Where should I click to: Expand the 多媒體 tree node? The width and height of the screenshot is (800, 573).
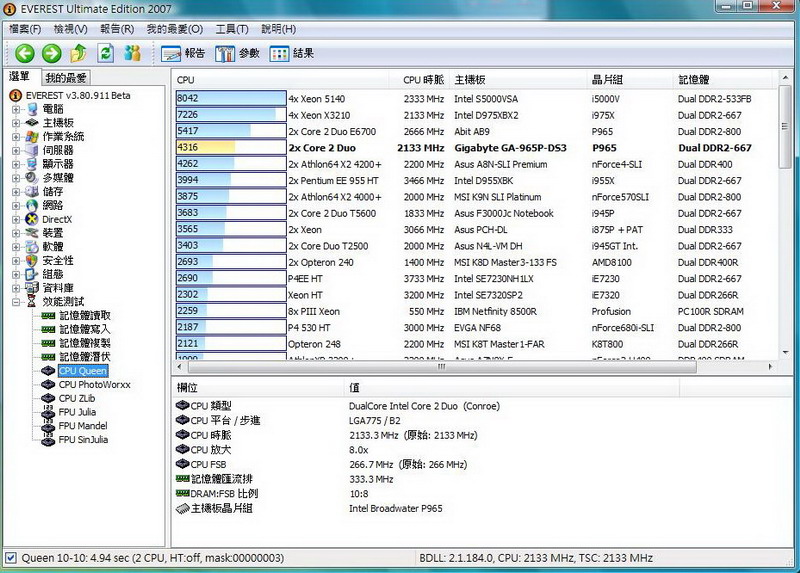pos(16,178)
